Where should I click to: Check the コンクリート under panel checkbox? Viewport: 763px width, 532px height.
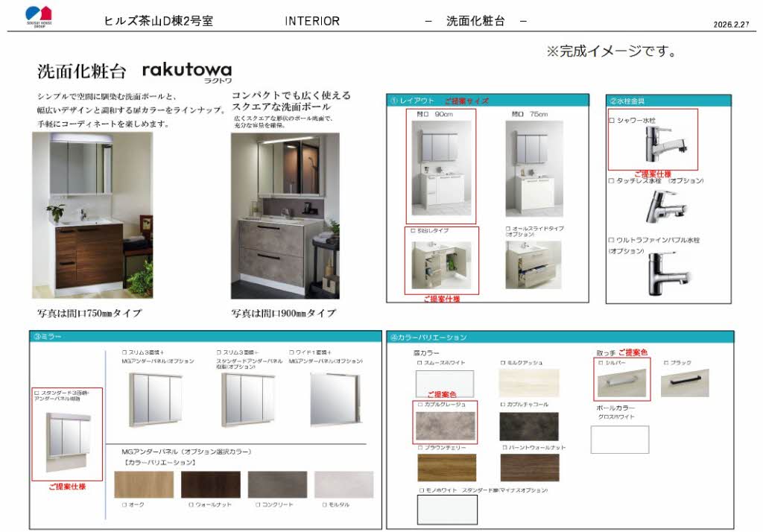click(258, 505)
